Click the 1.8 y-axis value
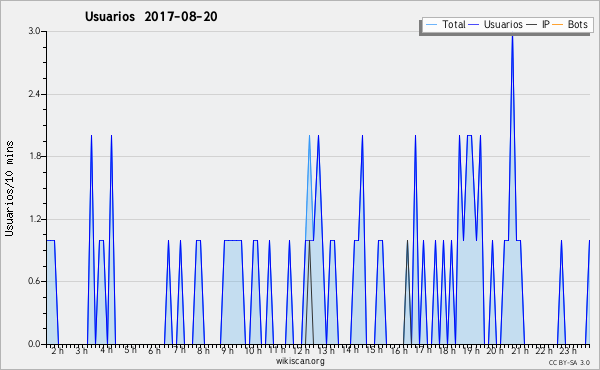600x370 pixels. [x=34, y=156]
